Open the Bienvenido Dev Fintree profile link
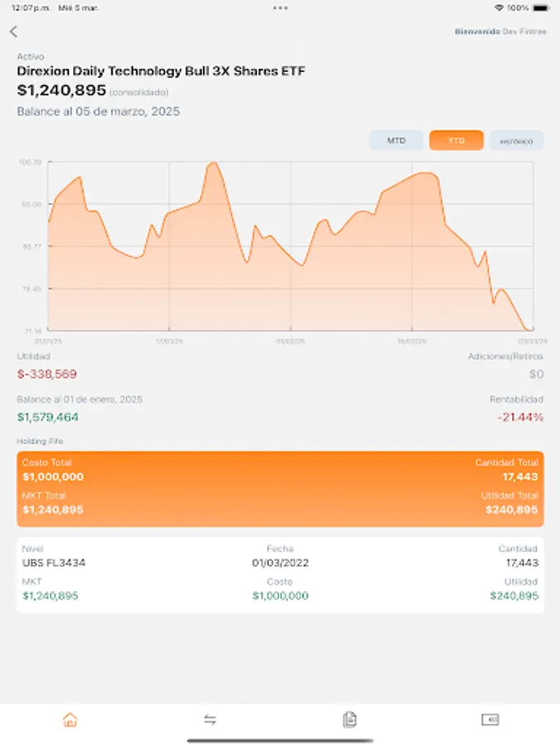The height and width of the screenshot is (747, 560). click(499, 32)
